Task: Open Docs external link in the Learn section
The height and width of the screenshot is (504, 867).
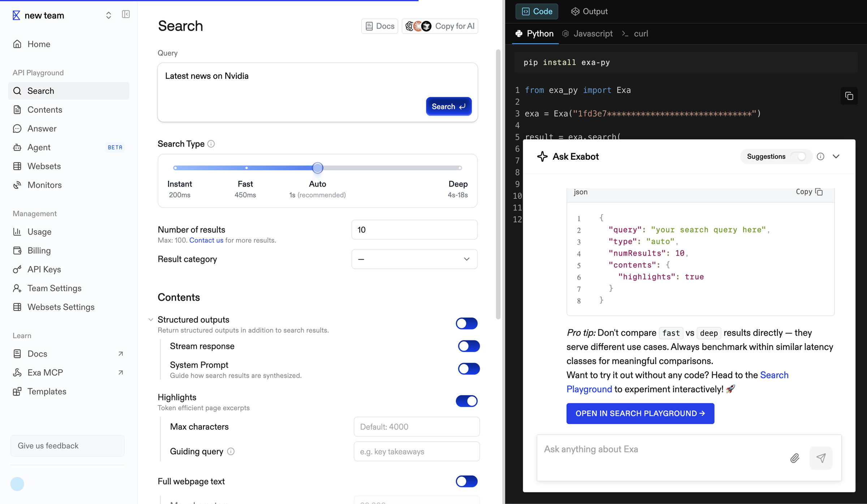Action: point(69,354)
